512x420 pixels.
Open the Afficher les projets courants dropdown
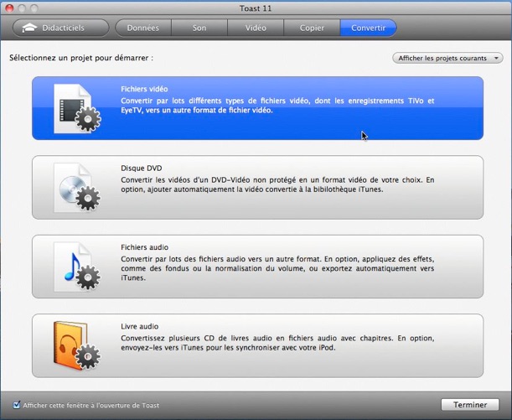point(447,58)
